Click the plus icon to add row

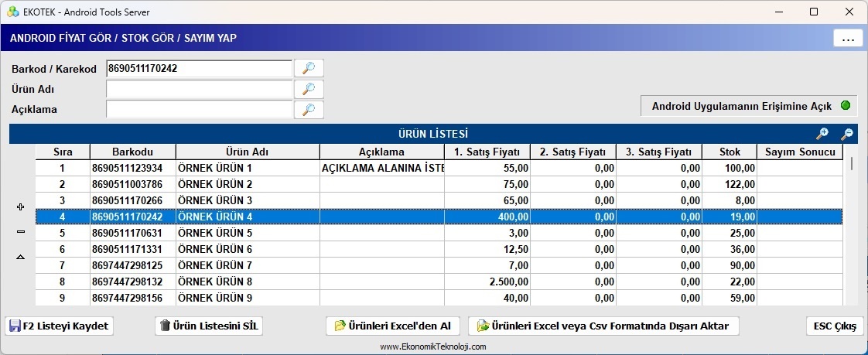pos(21,207)
